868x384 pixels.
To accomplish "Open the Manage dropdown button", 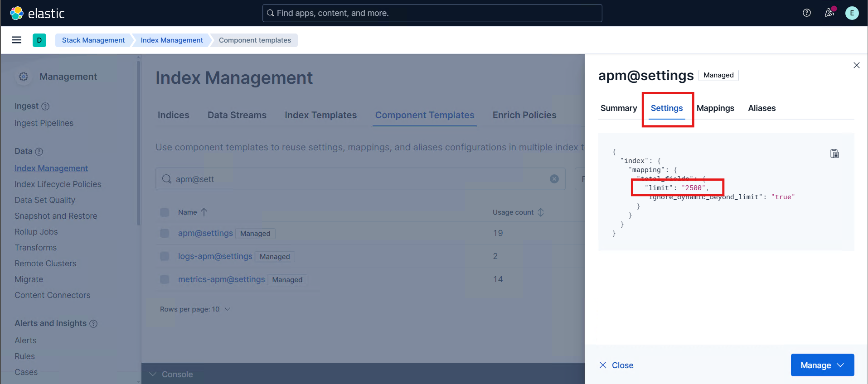I will point(822,365).
